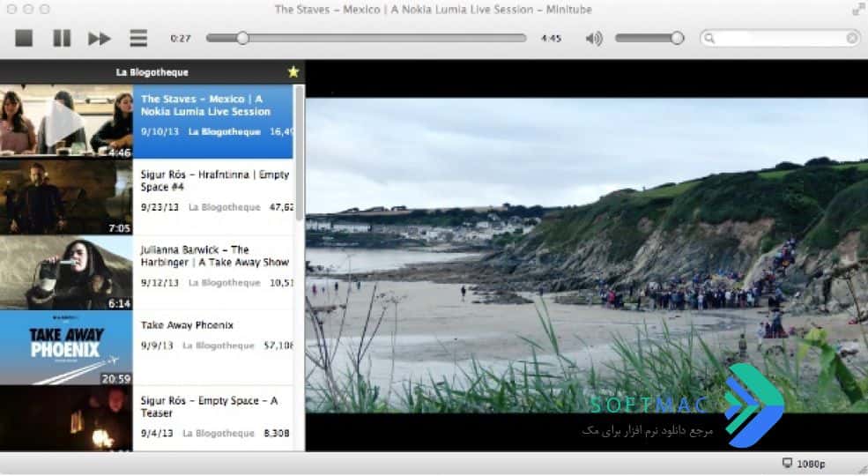Mute the volume speaker icon

(594, 38)
